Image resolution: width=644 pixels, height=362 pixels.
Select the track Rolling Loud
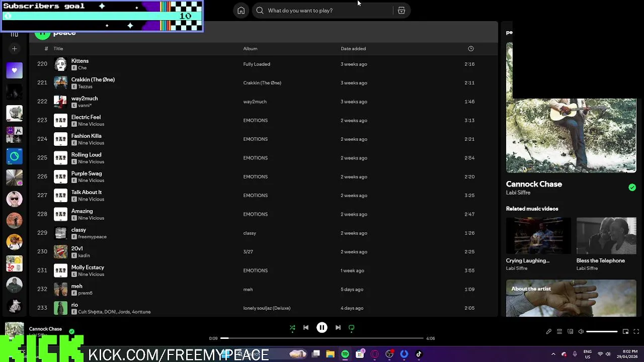[x=86, y=155]
